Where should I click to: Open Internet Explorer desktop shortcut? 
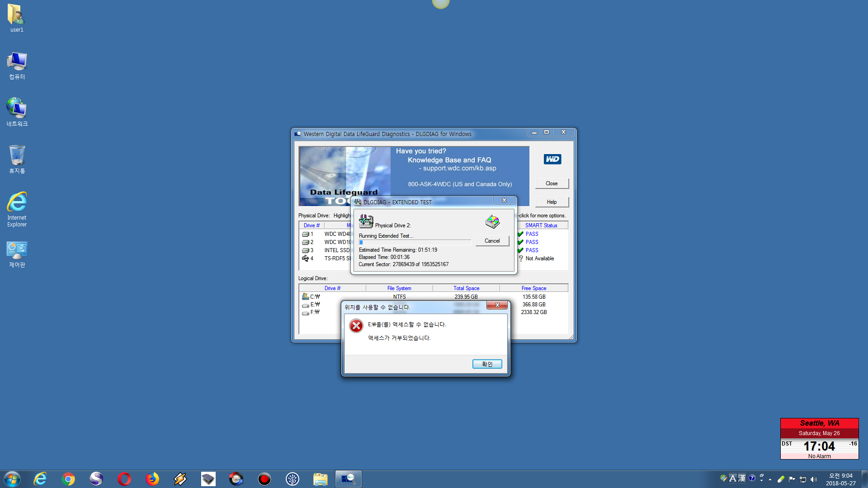tap(17, 209)
